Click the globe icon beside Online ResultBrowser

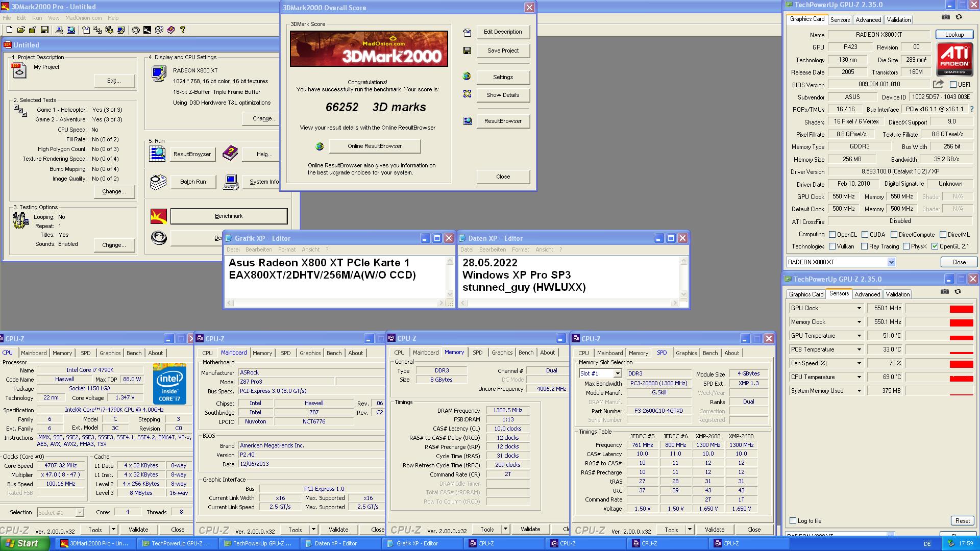320,146
